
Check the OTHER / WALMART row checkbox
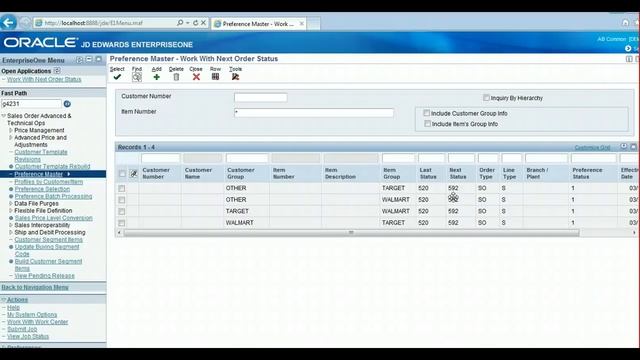(122, 200)
